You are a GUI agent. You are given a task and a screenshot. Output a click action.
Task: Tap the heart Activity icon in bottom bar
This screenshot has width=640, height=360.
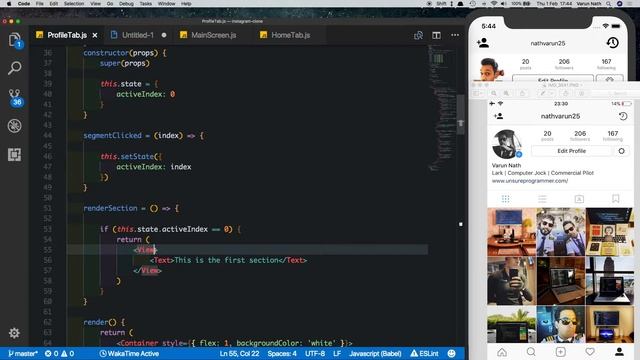(590, 351)
